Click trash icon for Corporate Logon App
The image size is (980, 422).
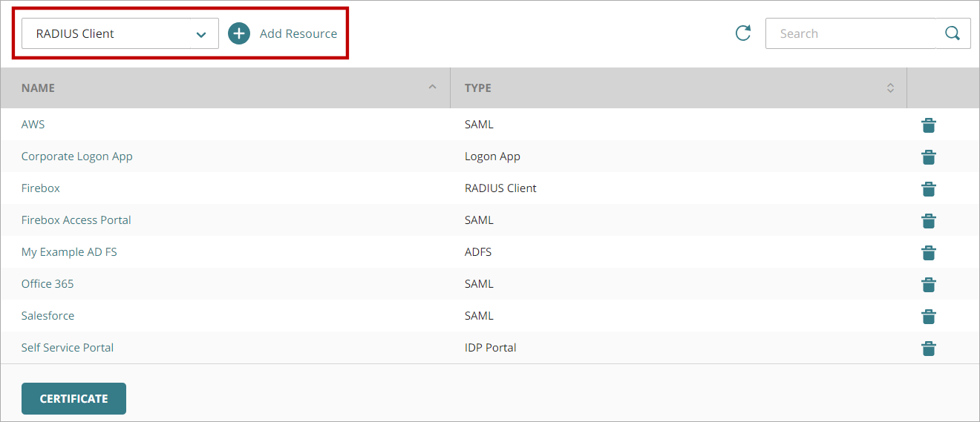click(x=928, y=157)
